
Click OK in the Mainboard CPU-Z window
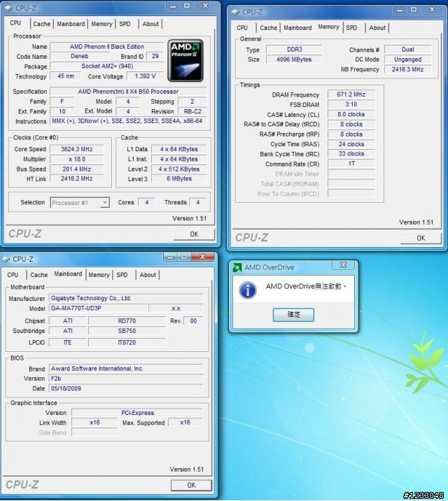191,486
